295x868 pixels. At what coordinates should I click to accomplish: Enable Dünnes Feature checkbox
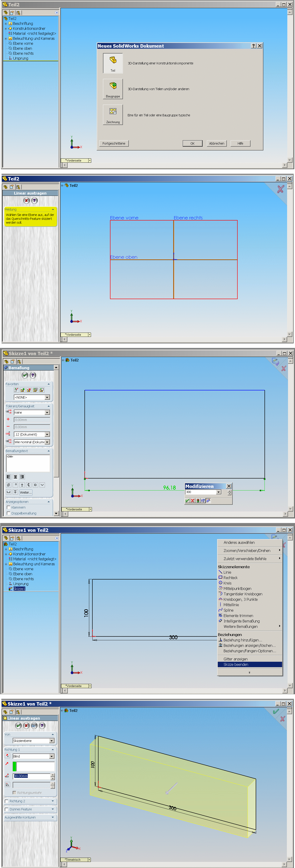coord(6,809)
